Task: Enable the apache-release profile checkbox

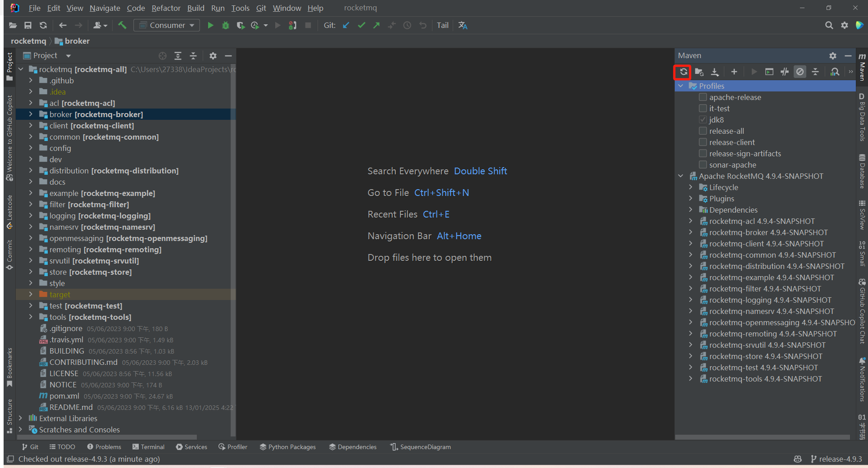Action: coord(703,97)
